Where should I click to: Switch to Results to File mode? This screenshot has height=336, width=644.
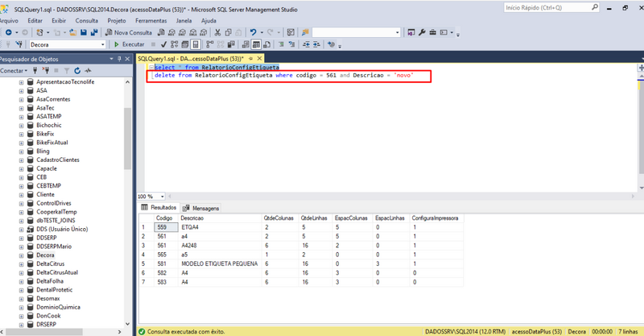click(x=267, y=44)
